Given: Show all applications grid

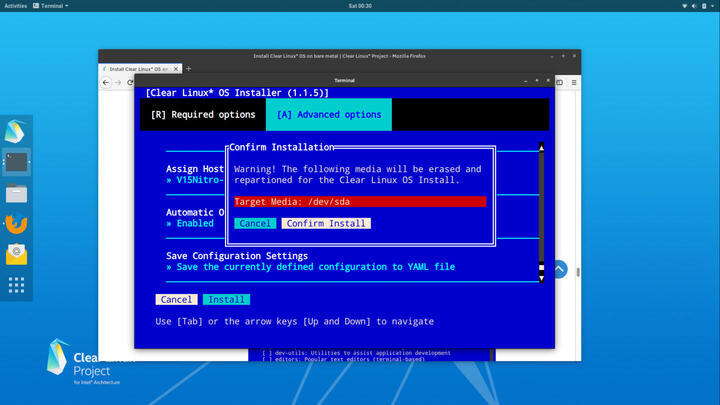Looking at the screenshot, I should click(x=16, y=285).
